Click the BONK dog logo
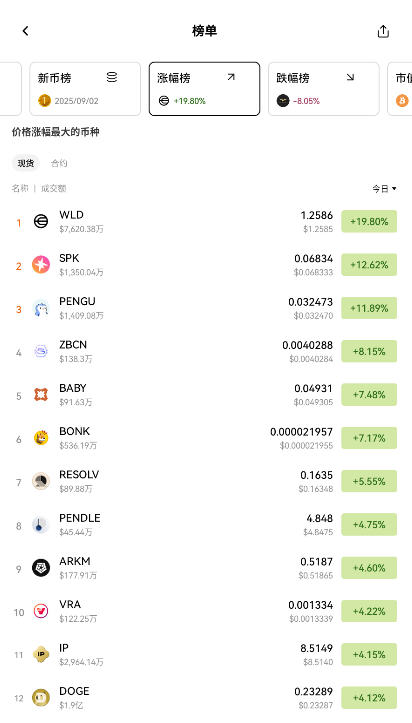This screenshot has width=412, height=723. [41, 438]
